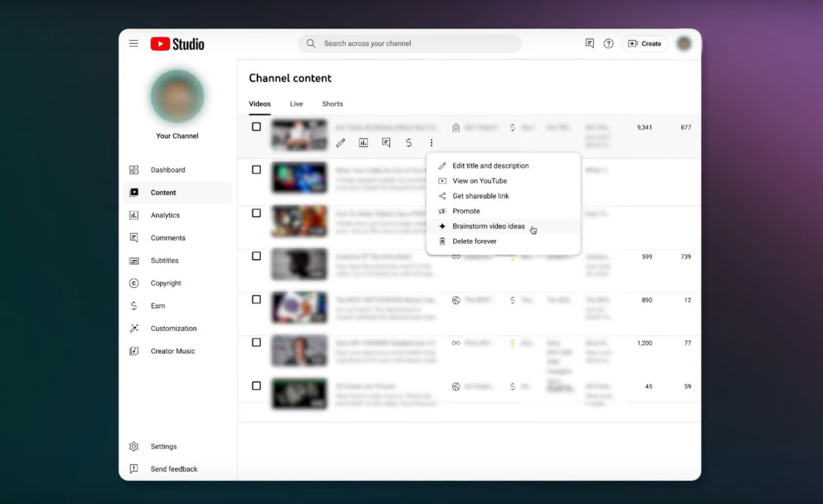823x504 pixels.
Task: Open video analytics bar chart icon
Action: click(363, 143)
